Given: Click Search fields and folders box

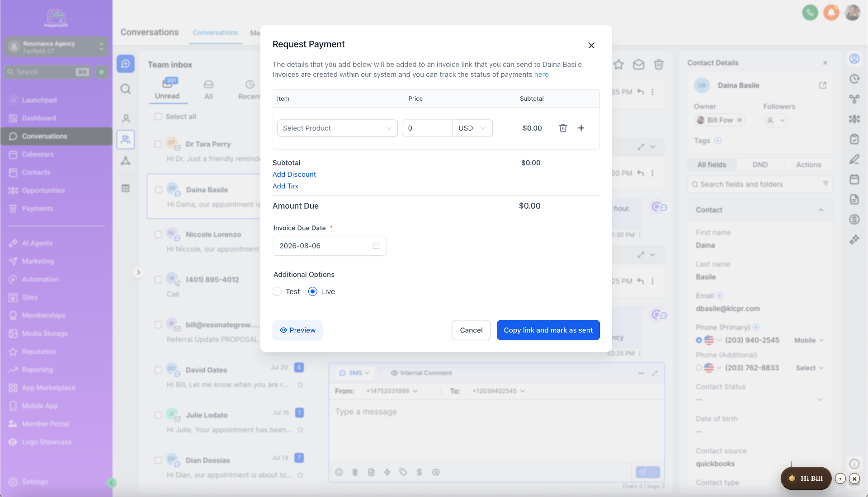Looking at the screenshot, I should pyautogui.click(x=760, y=184).
